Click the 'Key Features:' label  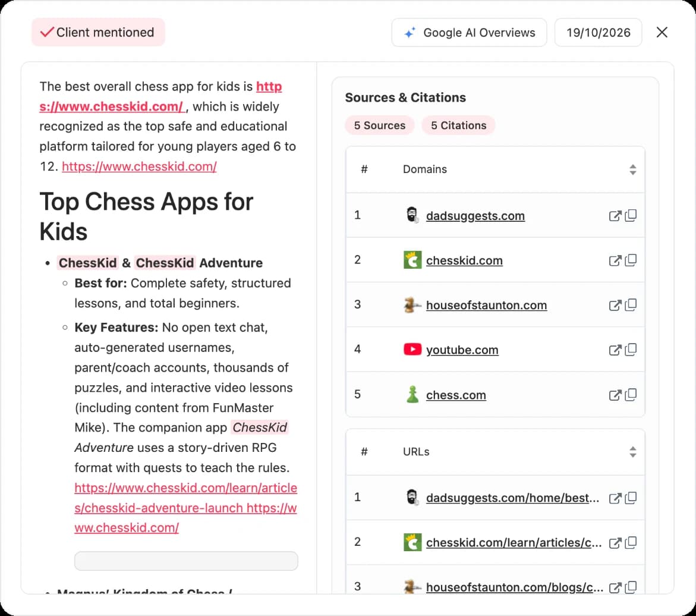pyautogui.click(x=116, y=328)
